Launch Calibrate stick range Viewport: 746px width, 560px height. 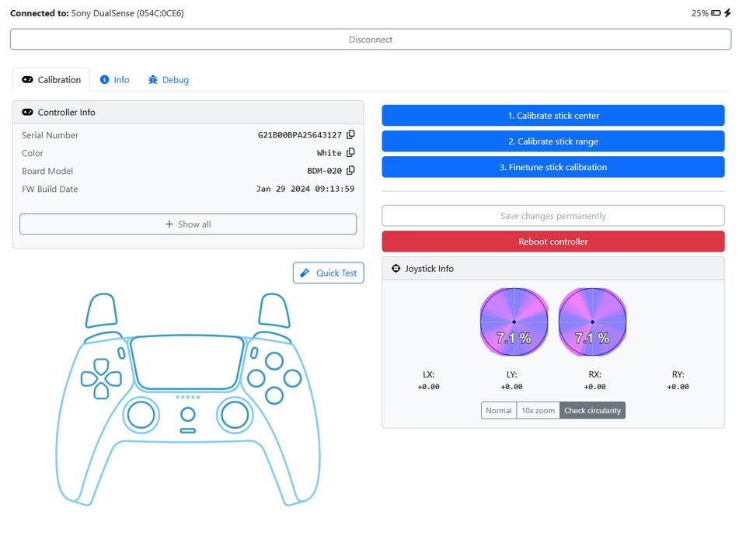(553, 141)
